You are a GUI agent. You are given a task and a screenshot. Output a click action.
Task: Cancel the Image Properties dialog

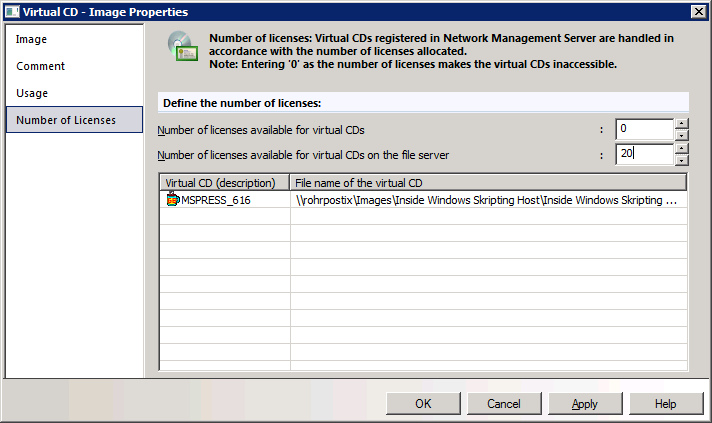[504, 403]
